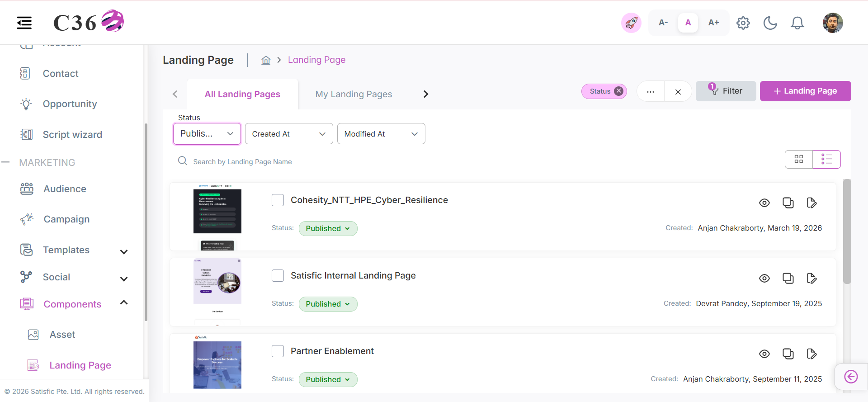
Task: Click the Contact sidebar icon
Action: coord(25,73)
